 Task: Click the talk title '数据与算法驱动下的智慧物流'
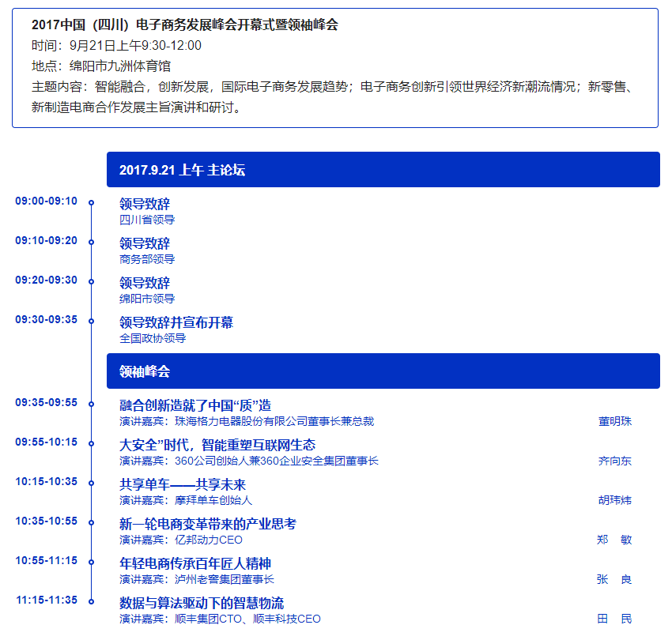point(202,602)
